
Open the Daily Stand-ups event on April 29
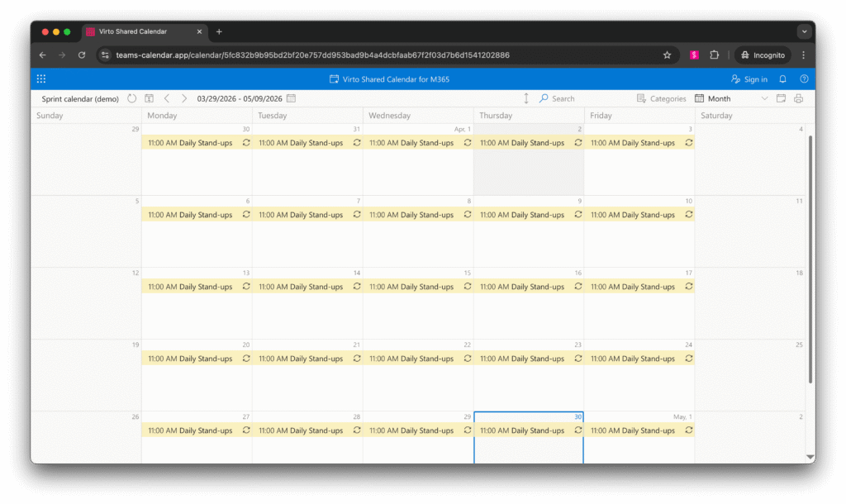[x=418, y=430]
